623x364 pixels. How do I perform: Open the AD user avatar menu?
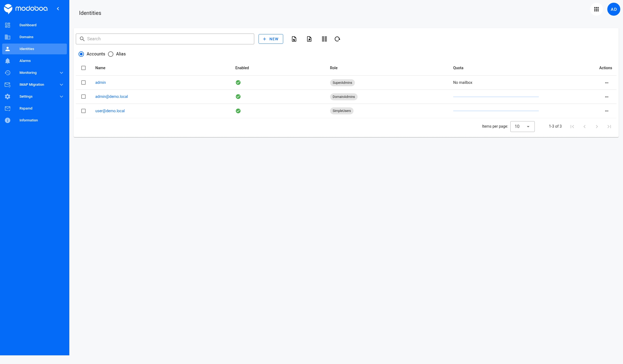point(614,9)
